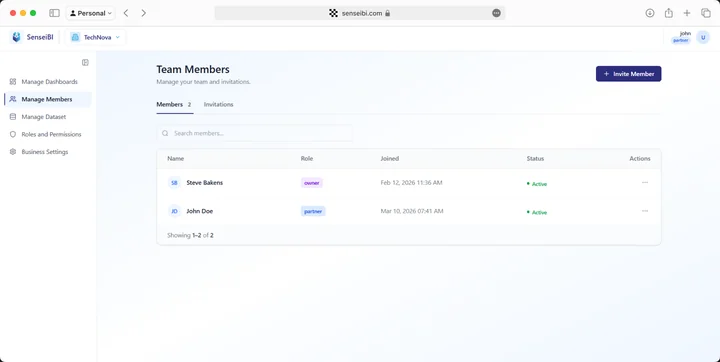Open the TechNova workspace dropdown

[96, 37]
